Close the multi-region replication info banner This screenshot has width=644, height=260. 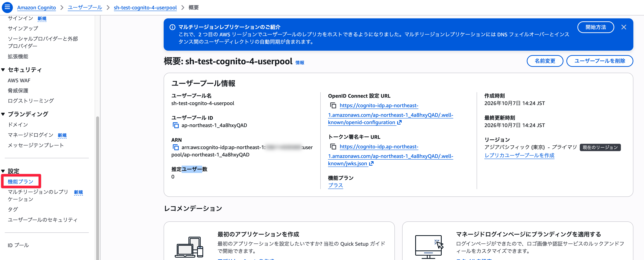tap(623, 27)
